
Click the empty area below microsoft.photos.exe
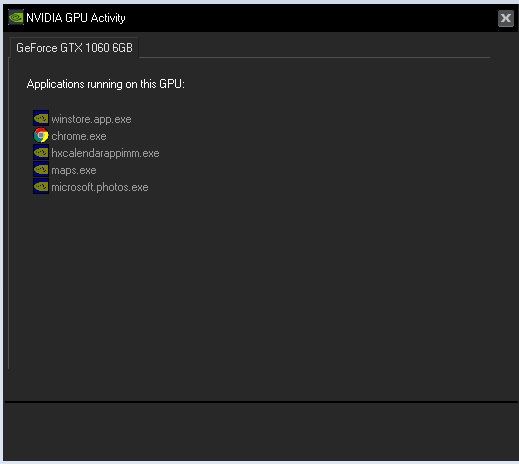click(x=250, y=280)
